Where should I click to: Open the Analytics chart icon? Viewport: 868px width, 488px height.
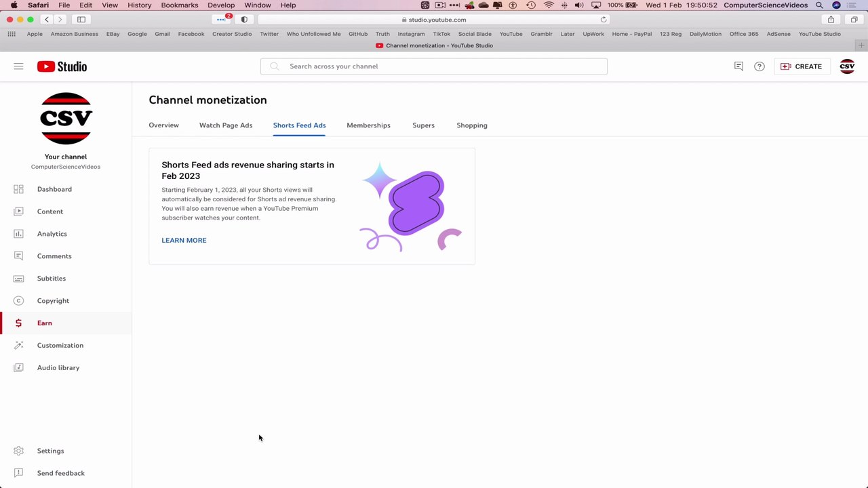pos(18,234)
